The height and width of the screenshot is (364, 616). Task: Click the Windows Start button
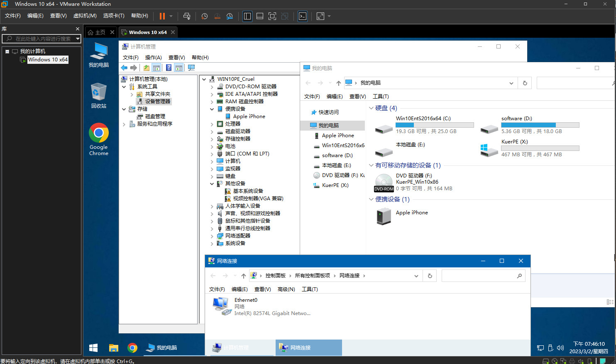tap(93, 348)
